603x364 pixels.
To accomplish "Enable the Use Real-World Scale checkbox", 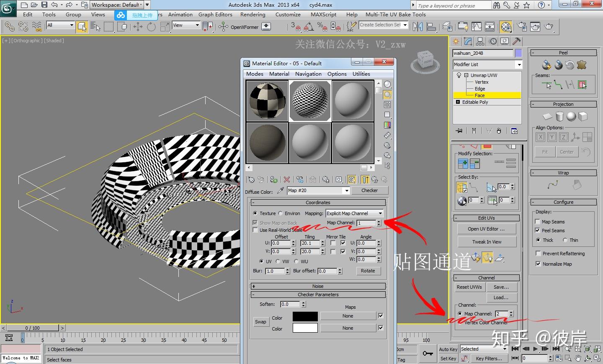I will pos(255,230).
